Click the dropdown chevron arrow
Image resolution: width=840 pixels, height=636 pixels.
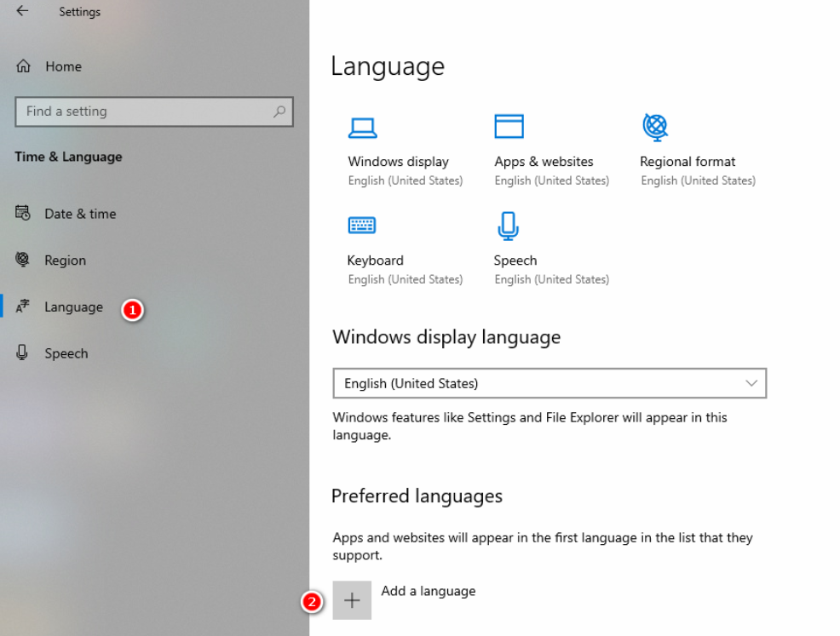[x=751, y=383]
